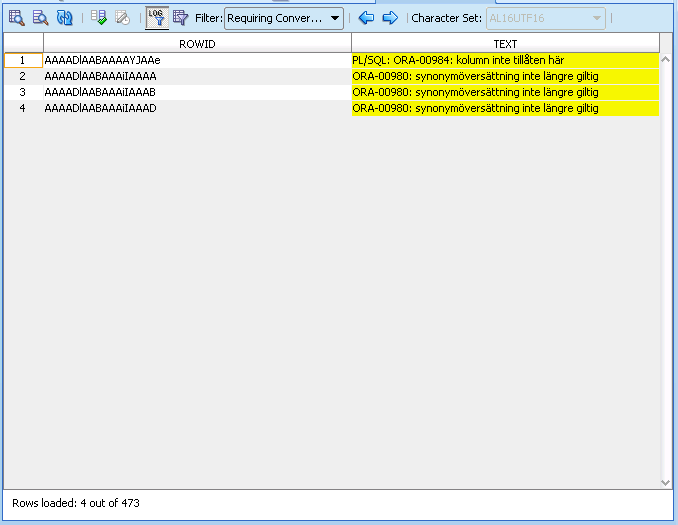Click the funnel icon just left of Filter label
This screenshot has height=525, width=678.
pyautogui.click(x=180, y=18)
